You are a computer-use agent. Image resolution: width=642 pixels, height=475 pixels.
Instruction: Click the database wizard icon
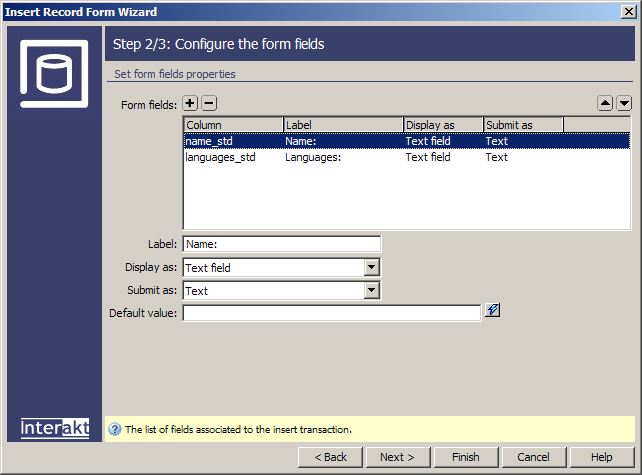[x=55, y=73]
